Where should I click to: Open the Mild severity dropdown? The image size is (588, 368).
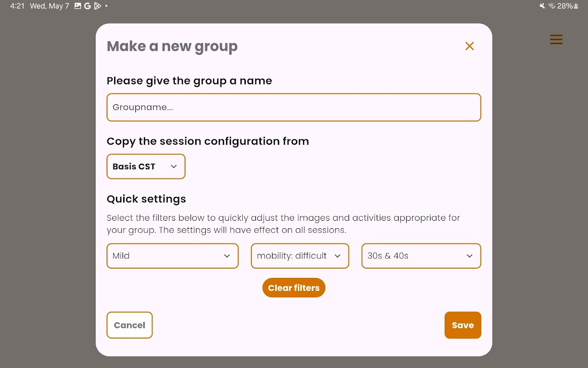pyautogui.click(x=172, y=256)
